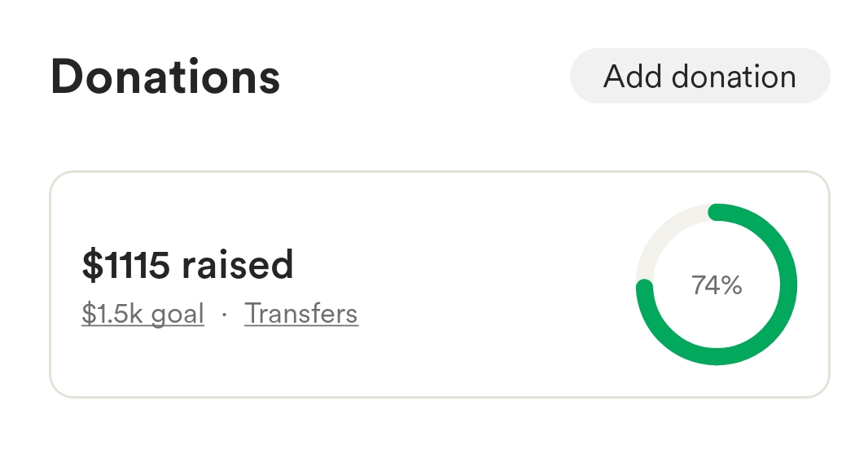Screen dimensions: 868x454
Task: Click the gray unfilled ring segment
Action: [661, 236]
